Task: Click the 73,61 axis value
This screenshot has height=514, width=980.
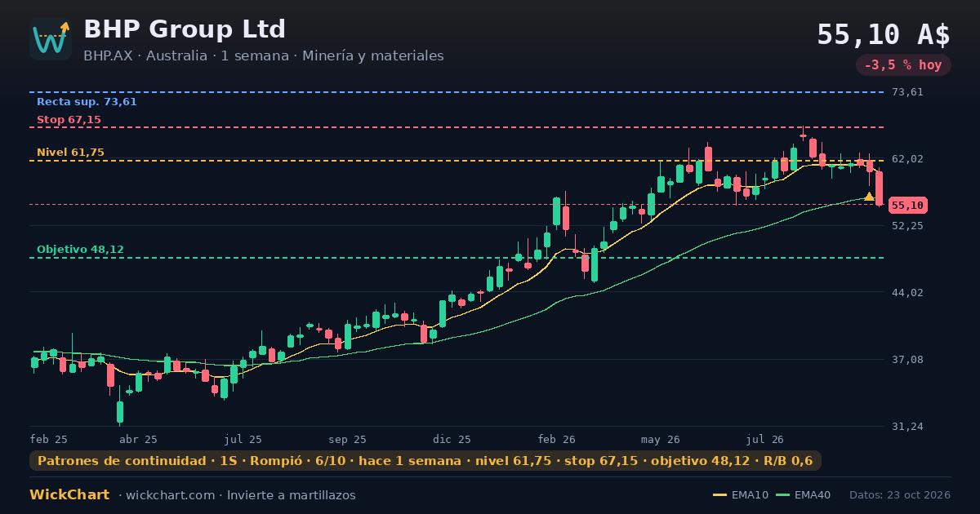Action: click(908, 92)
